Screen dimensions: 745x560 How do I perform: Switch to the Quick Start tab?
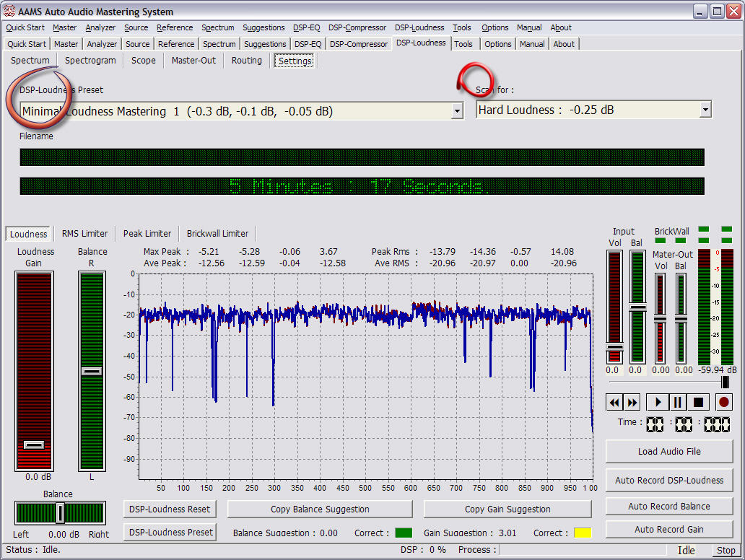(27, 44)
